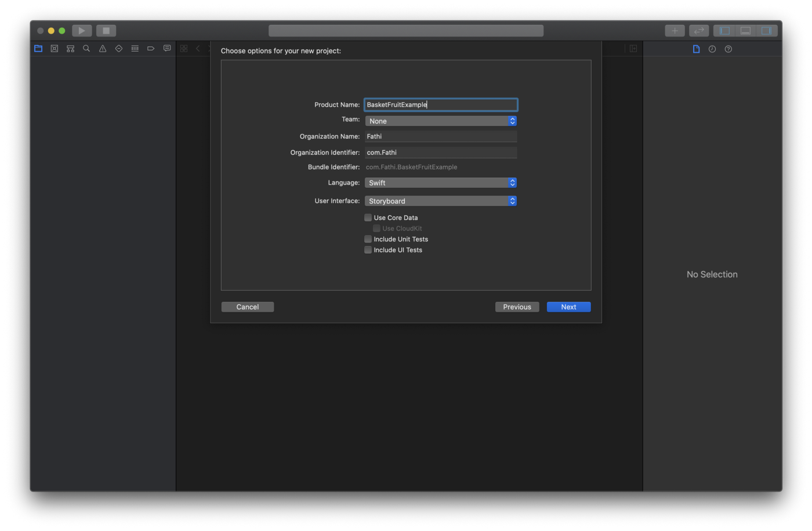Enable the Use Core Data checkbox

(x=368, y=217)
